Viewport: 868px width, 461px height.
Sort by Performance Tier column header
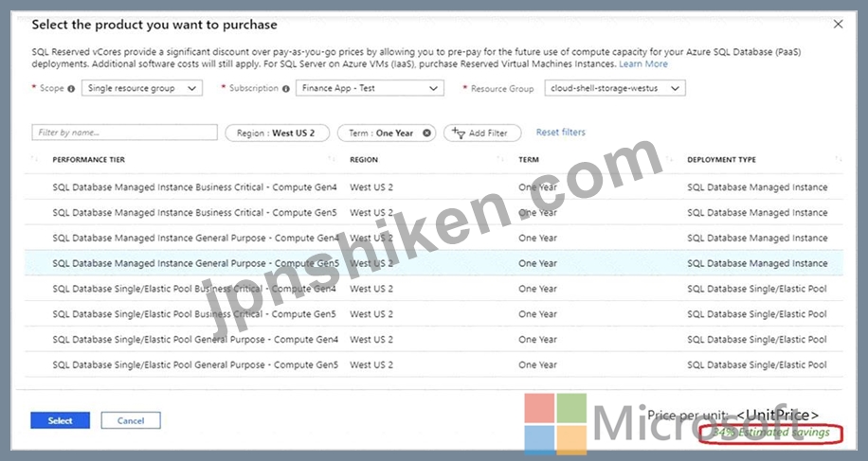[88, 160]
